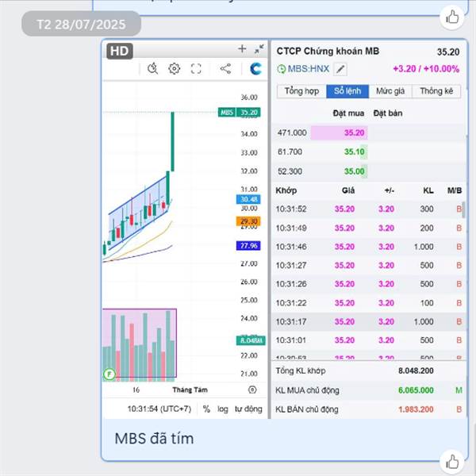Collapse the chart with the shrink arrows icon

click(259, 49)
